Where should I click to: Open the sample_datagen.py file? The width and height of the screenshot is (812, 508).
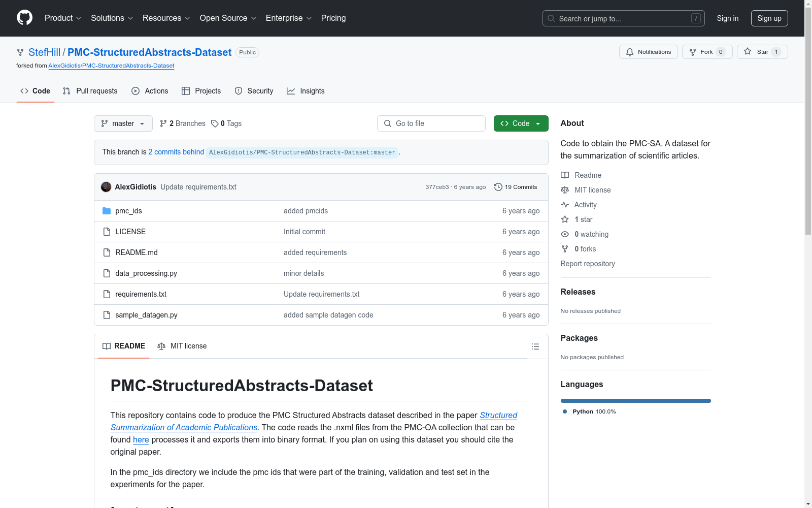146,315
